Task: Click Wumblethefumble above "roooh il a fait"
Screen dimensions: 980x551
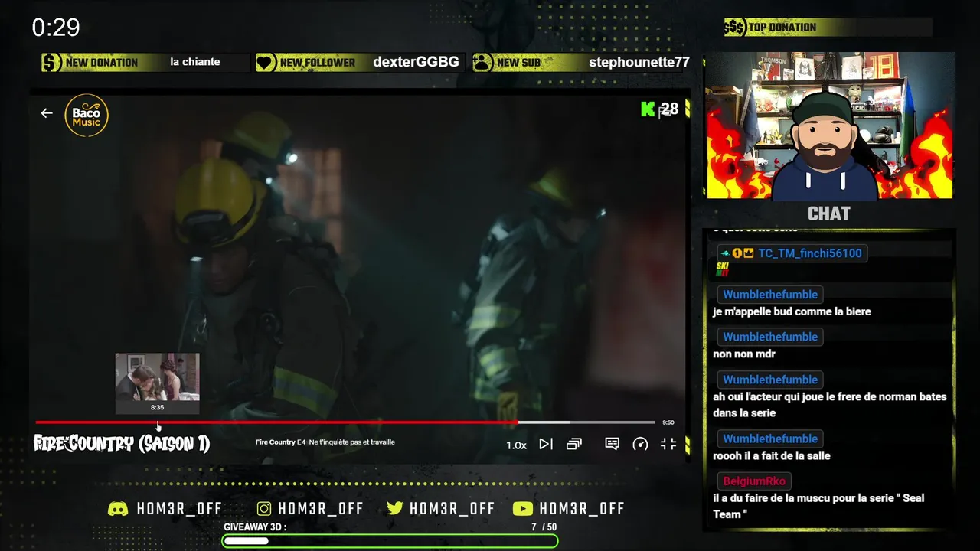Action: coord(770,439)
